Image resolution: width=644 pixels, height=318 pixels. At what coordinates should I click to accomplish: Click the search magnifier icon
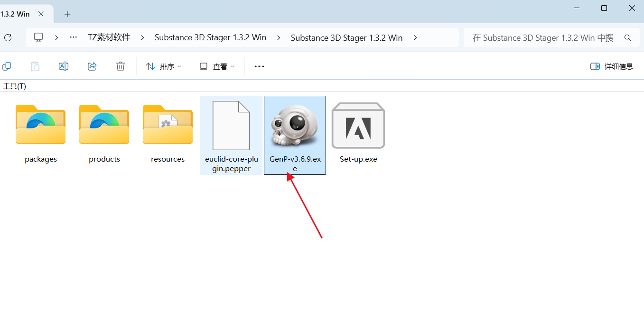pyautogui.click(x=627, y=37)
